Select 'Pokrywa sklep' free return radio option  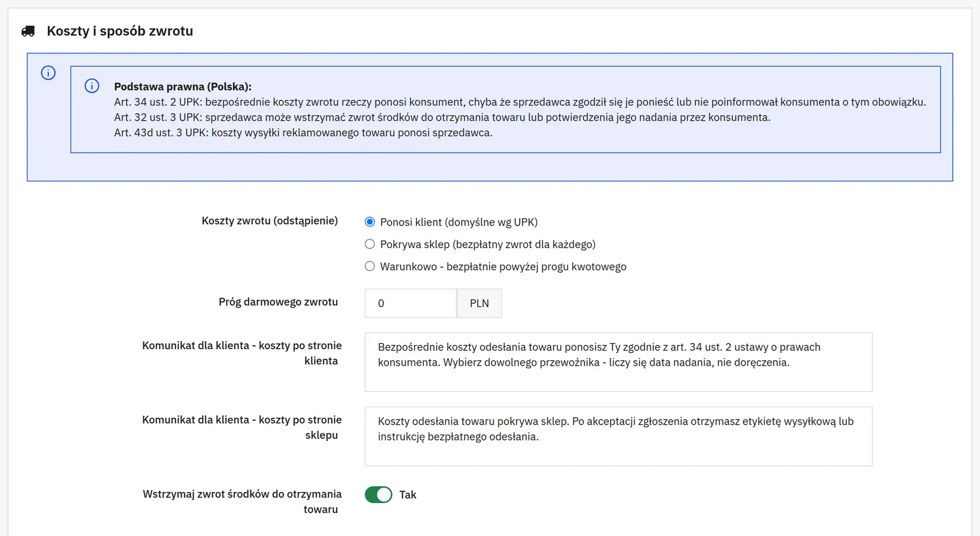370,244
